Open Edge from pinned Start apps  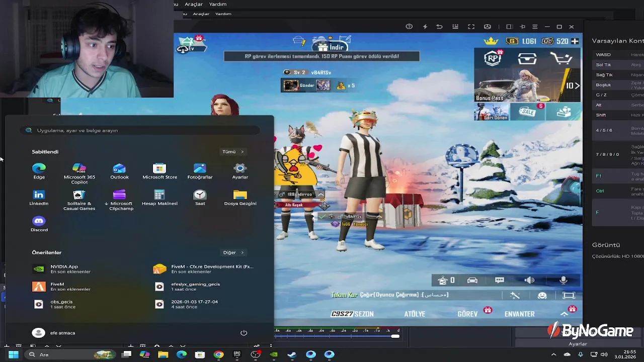(39, 171)
